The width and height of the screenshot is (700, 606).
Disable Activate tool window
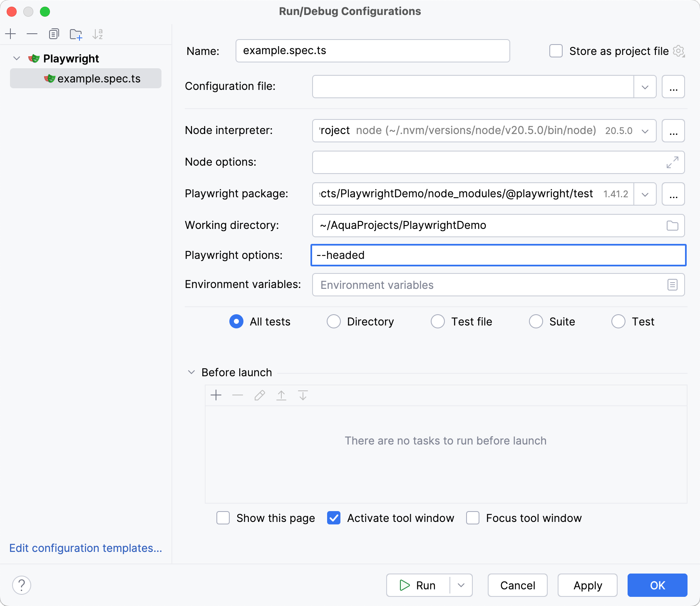[334, 518]
